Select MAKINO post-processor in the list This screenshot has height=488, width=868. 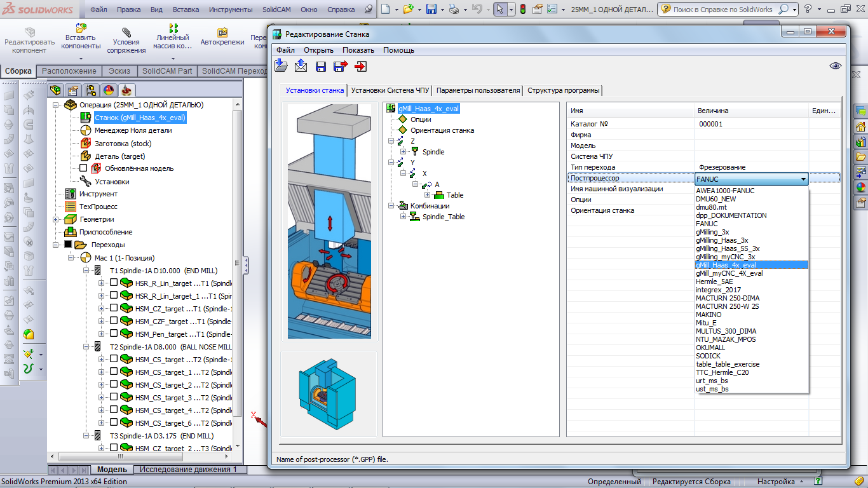pos(709,315)
